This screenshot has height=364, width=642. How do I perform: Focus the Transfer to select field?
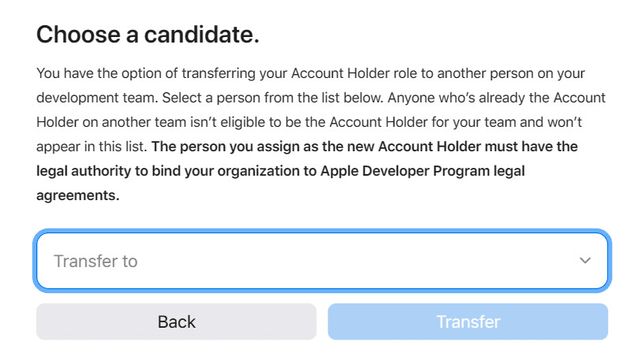[x=322, y=261]
